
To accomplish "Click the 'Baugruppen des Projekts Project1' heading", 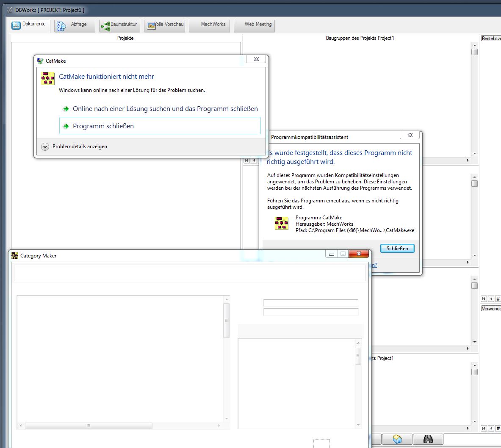I will (x=360, y=38).
